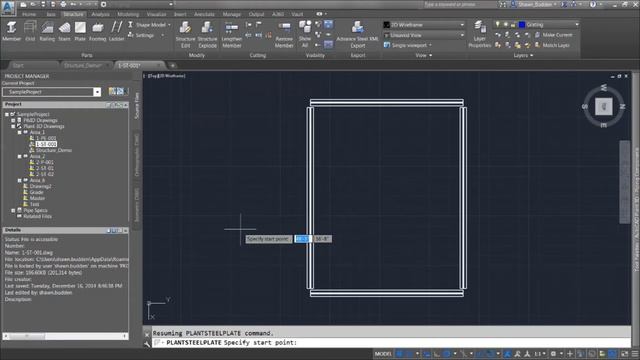This screenshot has width=640, height=360.
Task: Switch to the Manage ribbon tab
Action: 232,14
